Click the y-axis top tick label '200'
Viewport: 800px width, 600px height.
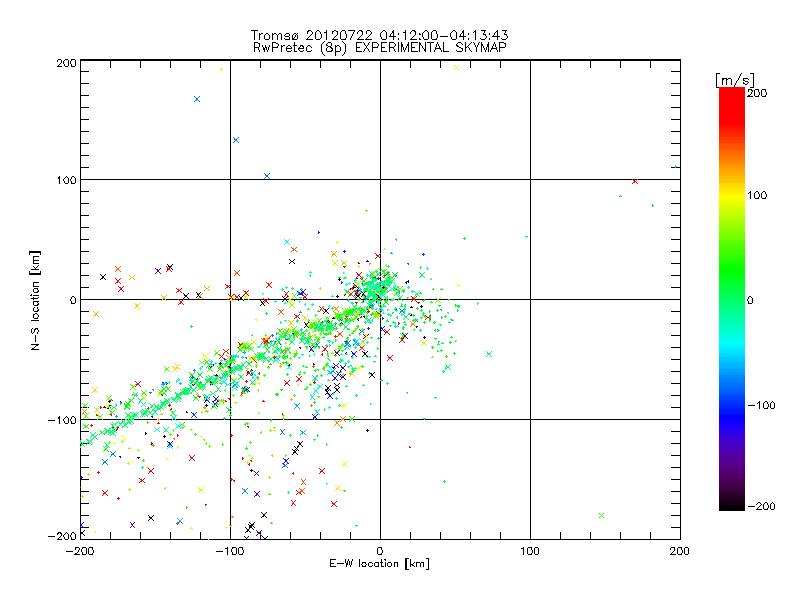pyautogui.click(x=66, y=63)
